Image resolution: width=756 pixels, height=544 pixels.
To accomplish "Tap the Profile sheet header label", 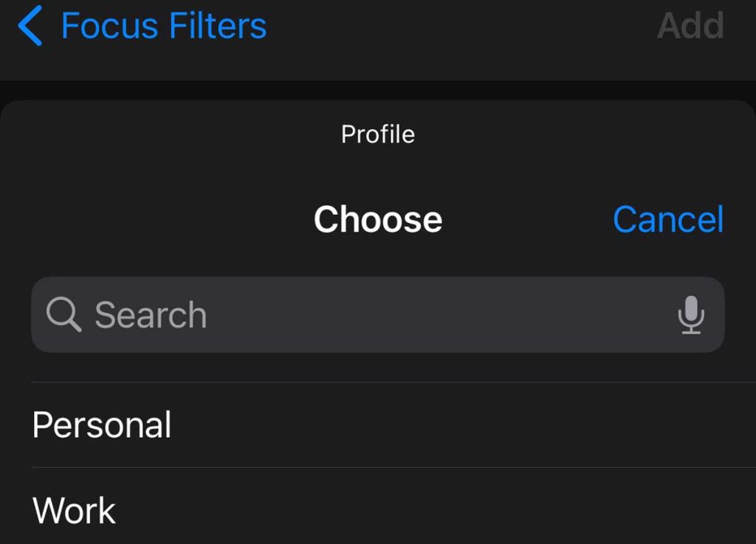I will pos(378,134).
